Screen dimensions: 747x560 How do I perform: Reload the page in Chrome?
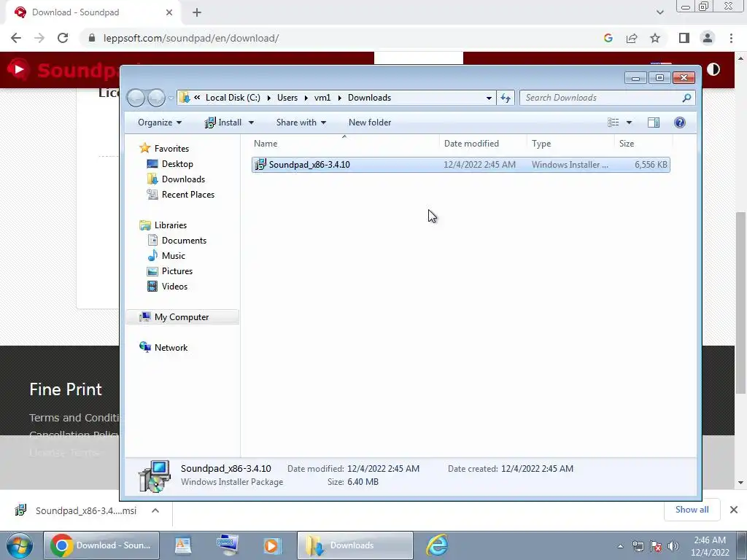63,38
